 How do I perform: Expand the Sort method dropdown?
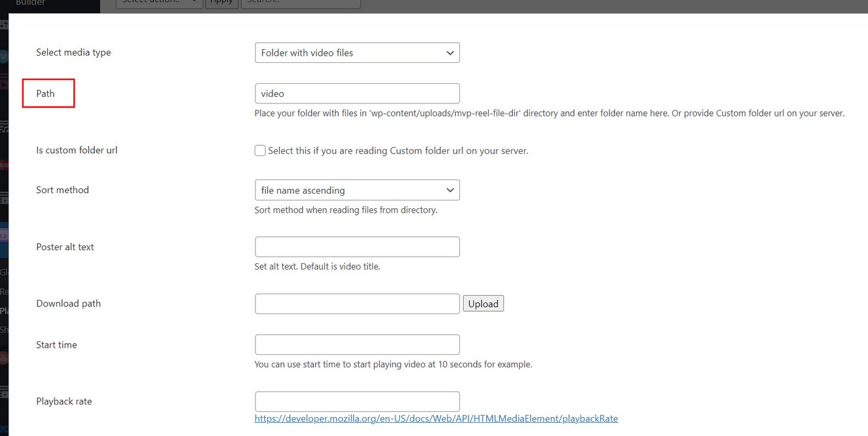(357, 191)
